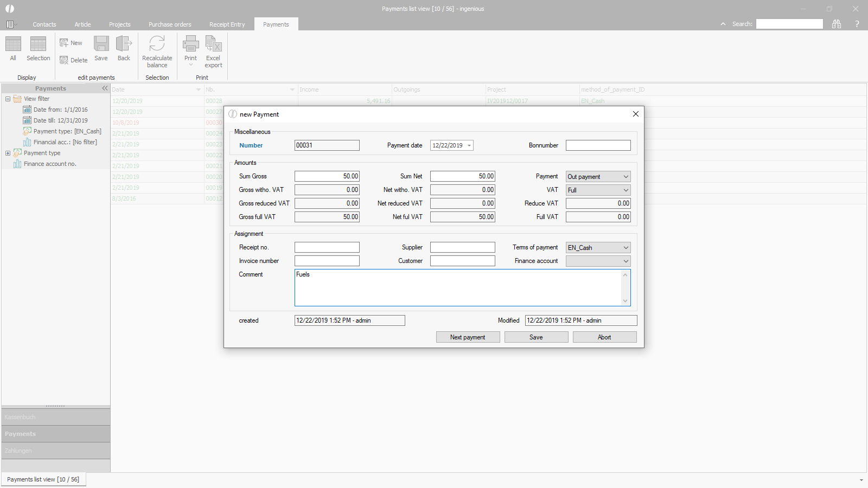The image size is (868, 488).
Task: Open the Payment date dropdown
Action: (x=469, y=145)
